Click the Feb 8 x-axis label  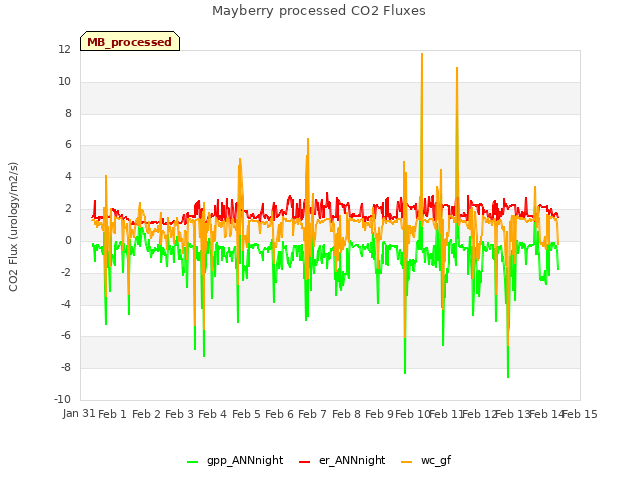[346, 414]
